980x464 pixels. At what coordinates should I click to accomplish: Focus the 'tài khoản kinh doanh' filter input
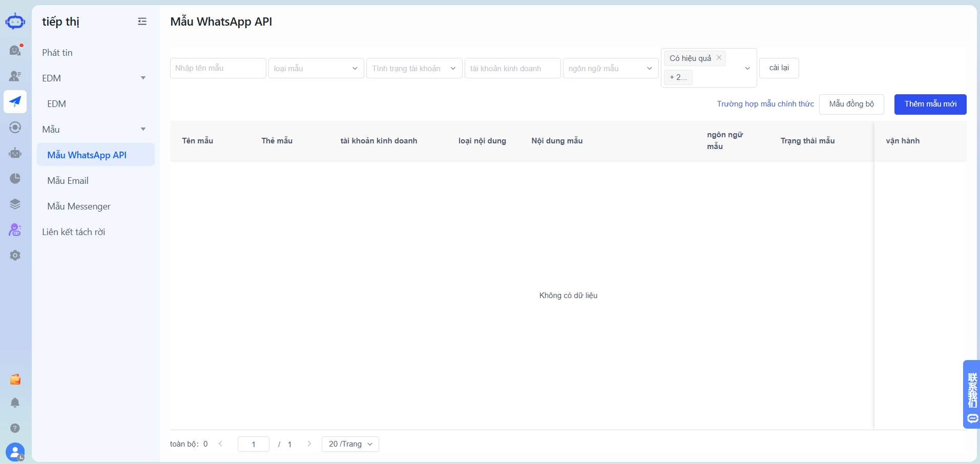tap(513, 68)
